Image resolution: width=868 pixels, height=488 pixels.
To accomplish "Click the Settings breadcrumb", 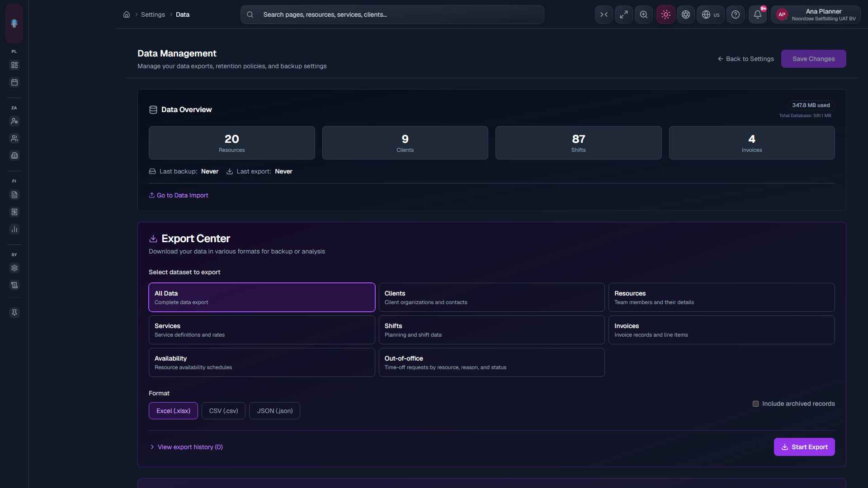I will coord(153,14).
